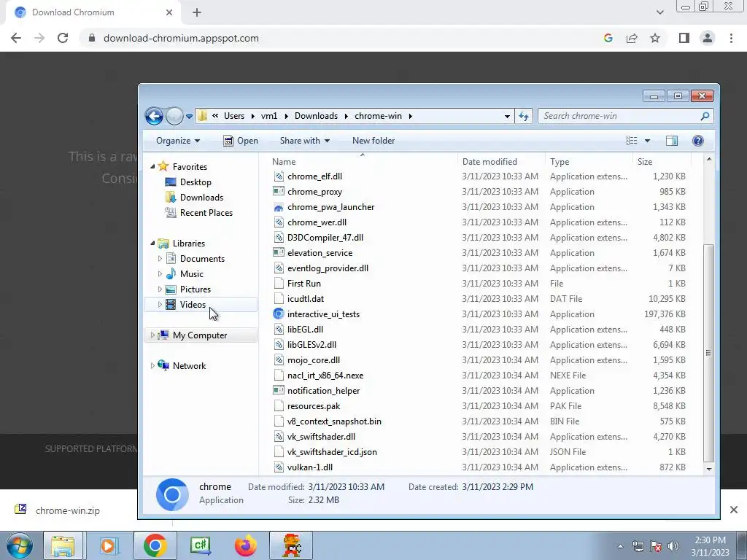747x560 pixels.
Task: Expand My Computer in navigation pane
Action: (x=152, y=335)
